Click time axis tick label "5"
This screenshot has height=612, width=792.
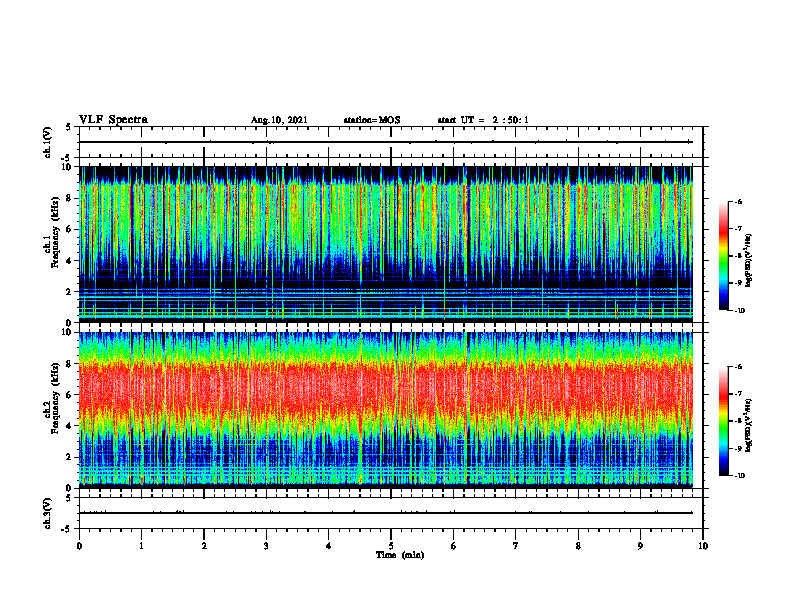pyautogui.click(x=391, y=546)
